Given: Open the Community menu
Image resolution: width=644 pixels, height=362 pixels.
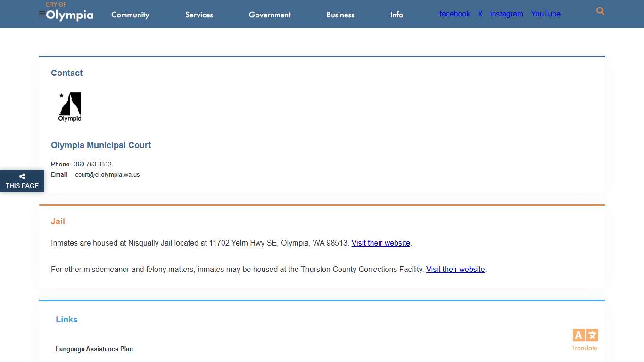Looking at the screenshot, I should 130,15.
